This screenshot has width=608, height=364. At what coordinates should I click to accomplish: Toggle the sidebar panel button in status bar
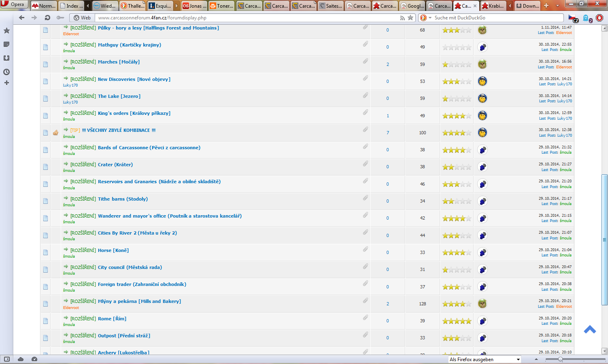(x=7, y=359)
